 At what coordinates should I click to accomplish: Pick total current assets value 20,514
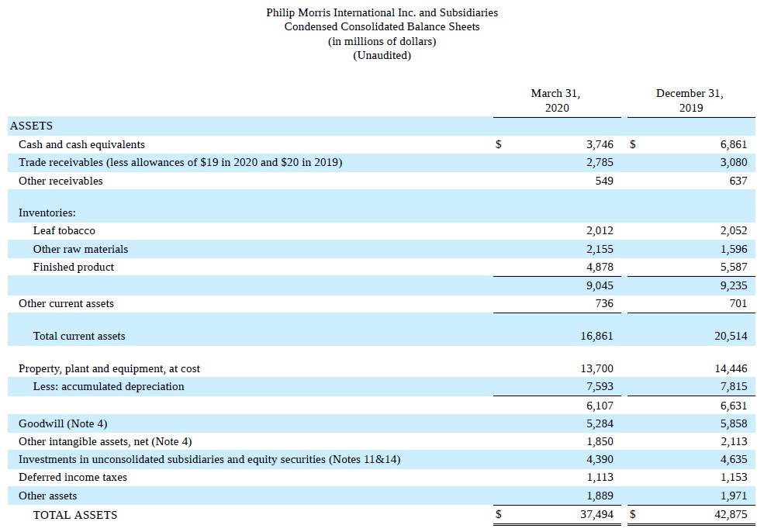point(731,337)
